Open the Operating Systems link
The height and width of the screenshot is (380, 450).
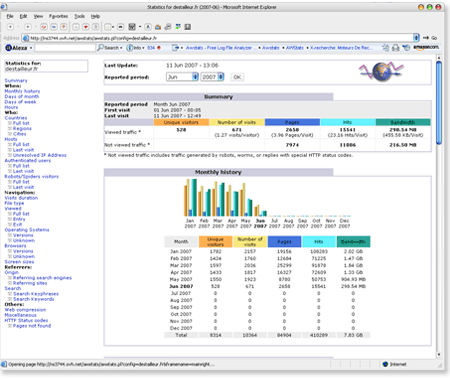click(27, 230)
